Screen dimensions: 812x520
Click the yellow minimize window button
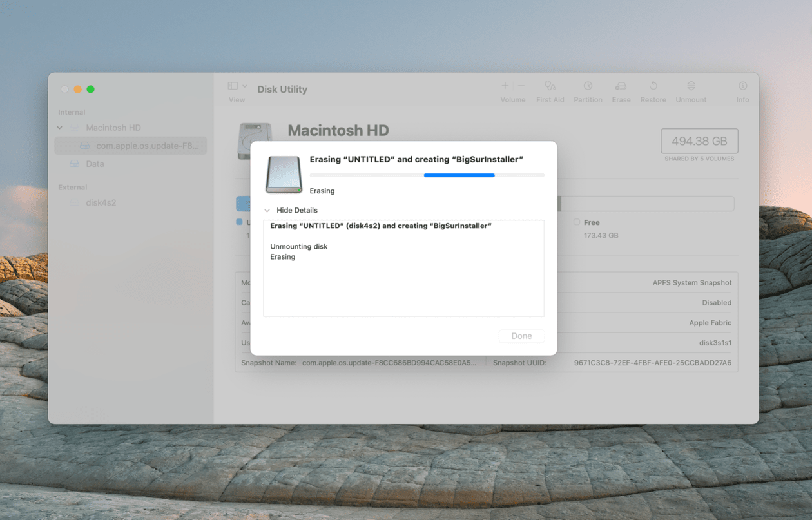77,90
